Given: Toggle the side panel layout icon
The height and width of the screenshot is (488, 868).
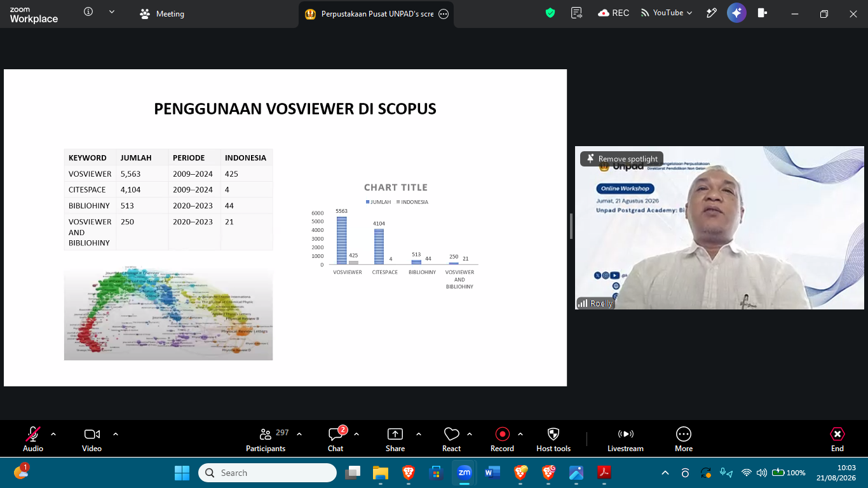Looking at the screenshot, I should click(x=763, y=13).
